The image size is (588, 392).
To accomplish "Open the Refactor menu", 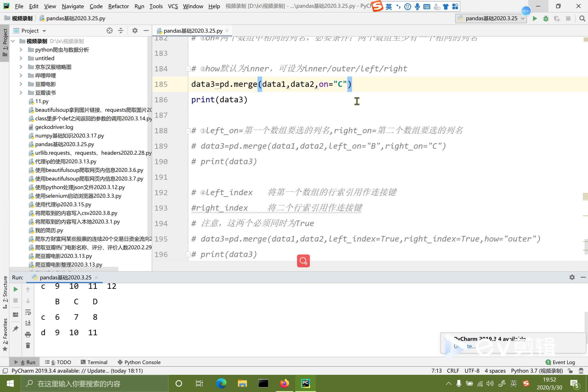I will tap(118, 6).
